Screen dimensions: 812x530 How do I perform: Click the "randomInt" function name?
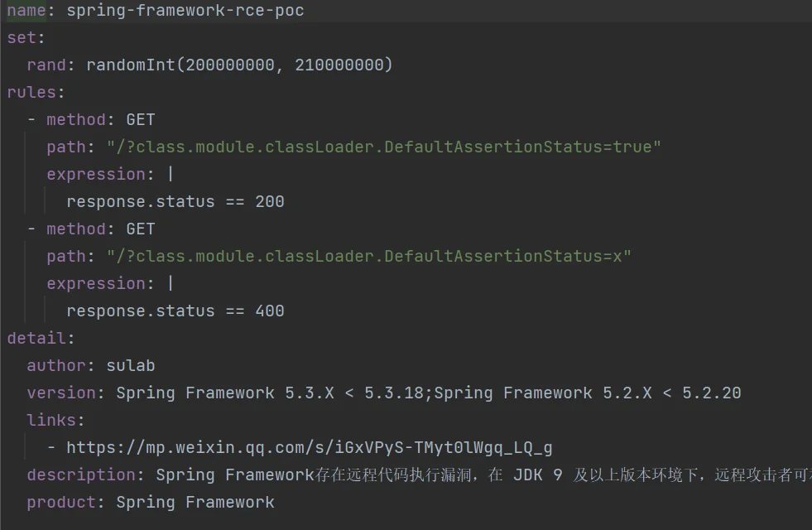coord(131,65)
